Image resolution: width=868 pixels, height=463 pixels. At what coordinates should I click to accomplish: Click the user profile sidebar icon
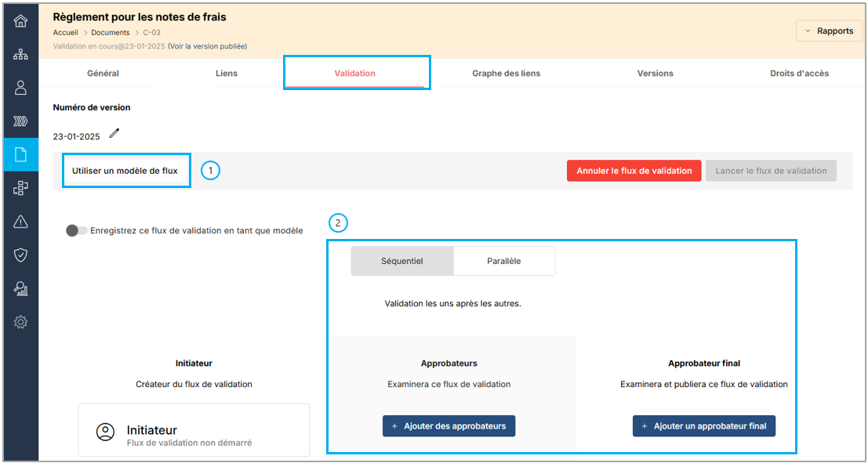pyautogui.click(x=21, y=88)
